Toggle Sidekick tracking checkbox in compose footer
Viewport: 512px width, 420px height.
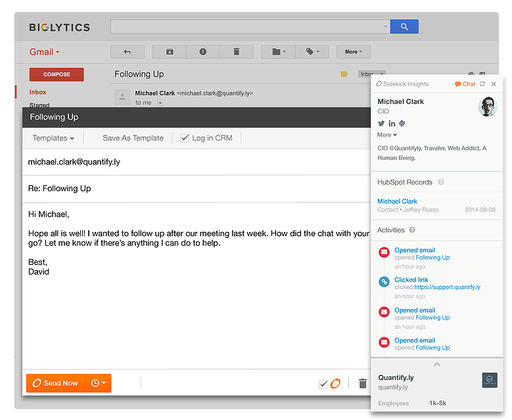click(x=323, y=384)
